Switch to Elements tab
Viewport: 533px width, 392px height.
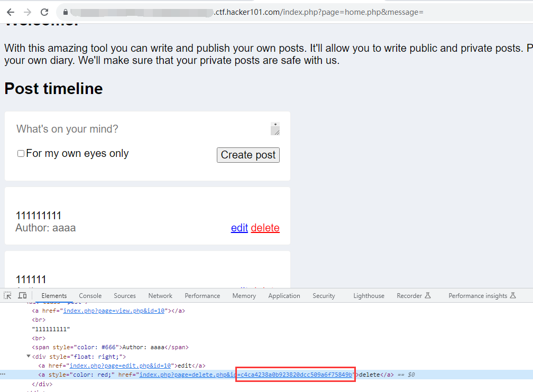(x=54, y=296)
